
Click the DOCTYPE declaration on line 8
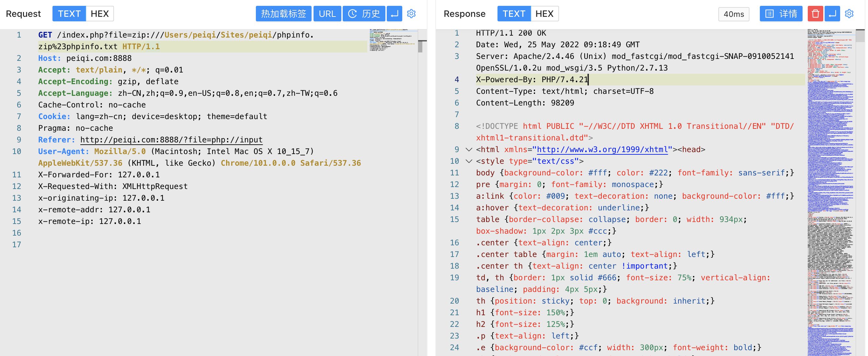coord(635,132)
